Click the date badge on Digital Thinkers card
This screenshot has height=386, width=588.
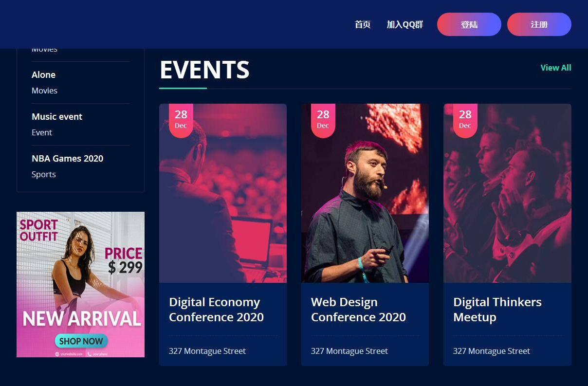point(465,119)
